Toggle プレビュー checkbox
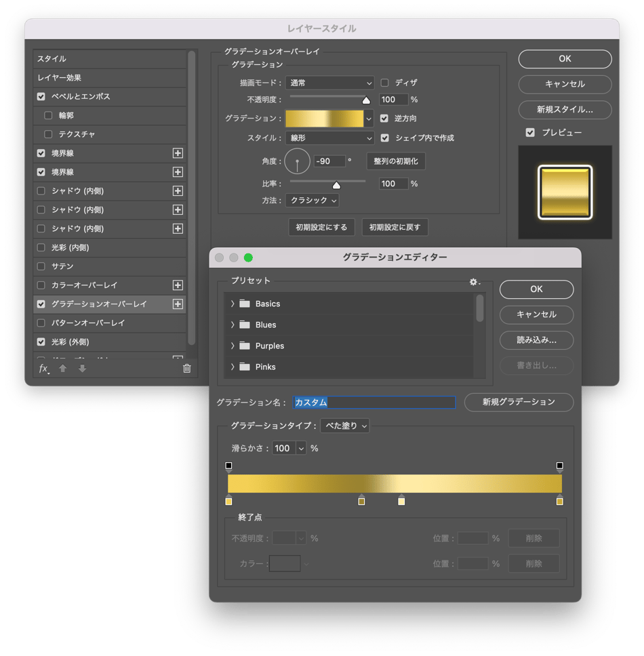Viewport: 644px width, 656px height. [x=530, y=133]
